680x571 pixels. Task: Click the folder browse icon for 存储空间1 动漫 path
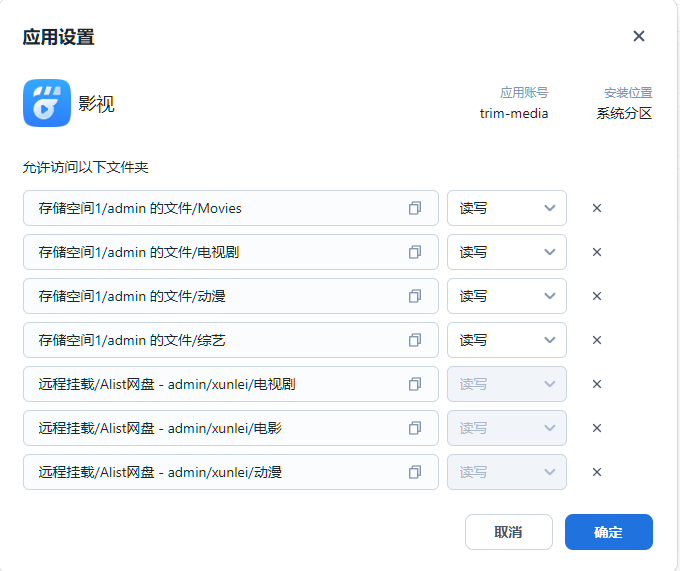tap(415, 296)
